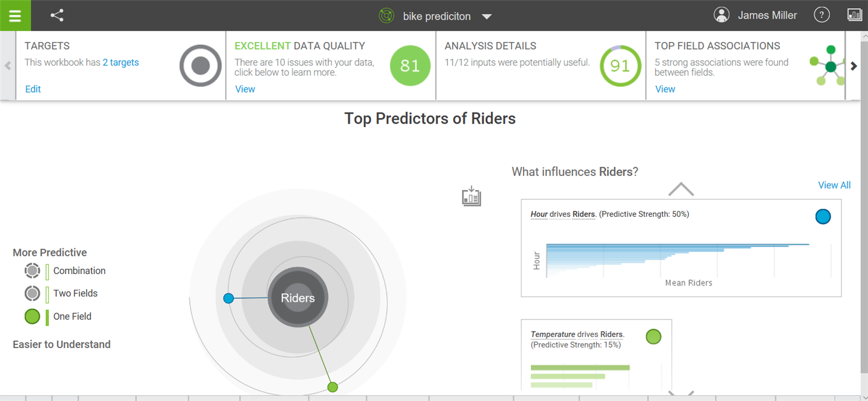Click the dashboard chart icon at top right

click(x=855, y=15)
